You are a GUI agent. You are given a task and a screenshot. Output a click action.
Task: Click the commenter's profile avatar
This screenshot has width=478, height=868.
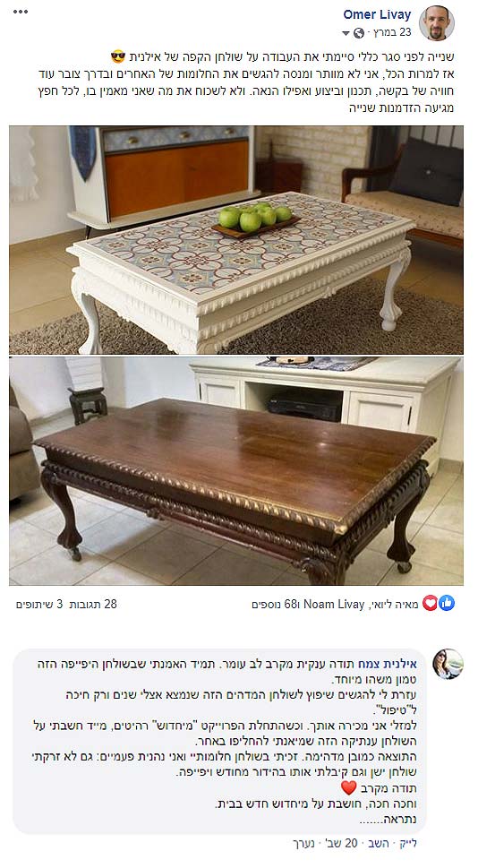448,664
